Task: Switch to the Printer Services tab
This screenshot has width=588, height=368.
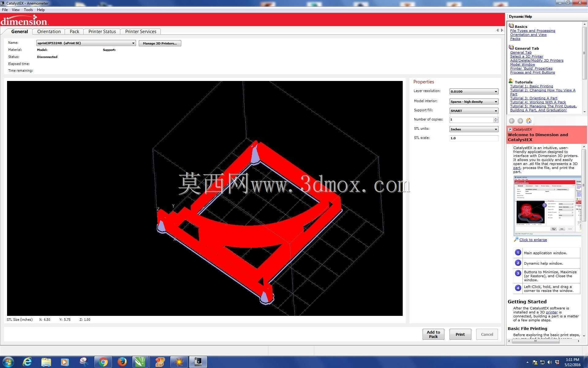Action: (x=141, y=32)
